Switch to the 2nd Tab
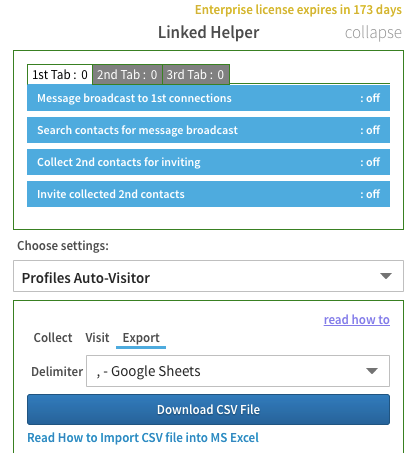 coord(127,75)
